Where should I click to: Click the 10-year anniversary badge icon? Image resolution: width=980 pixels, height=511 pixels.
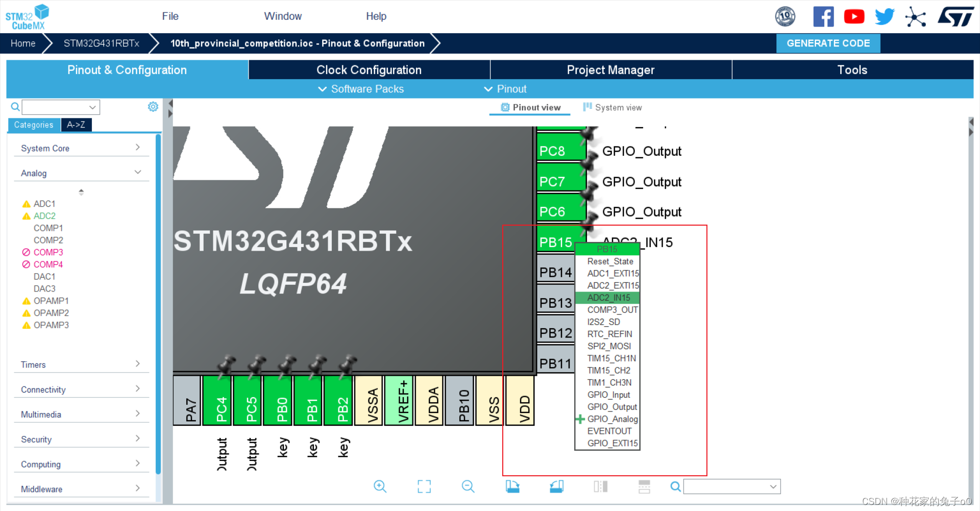coord(785,17)
